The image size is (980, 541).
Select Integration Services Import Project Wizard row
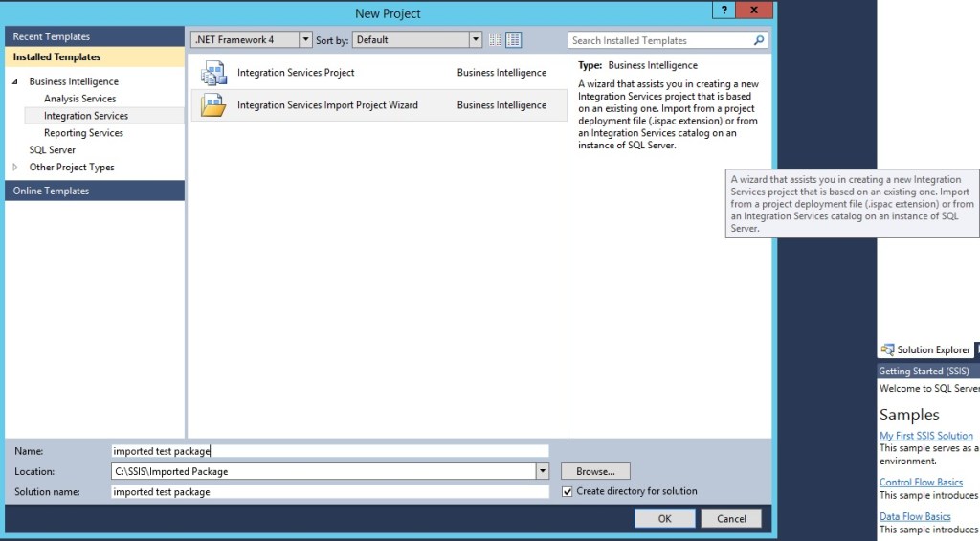[x=379, y=105]
